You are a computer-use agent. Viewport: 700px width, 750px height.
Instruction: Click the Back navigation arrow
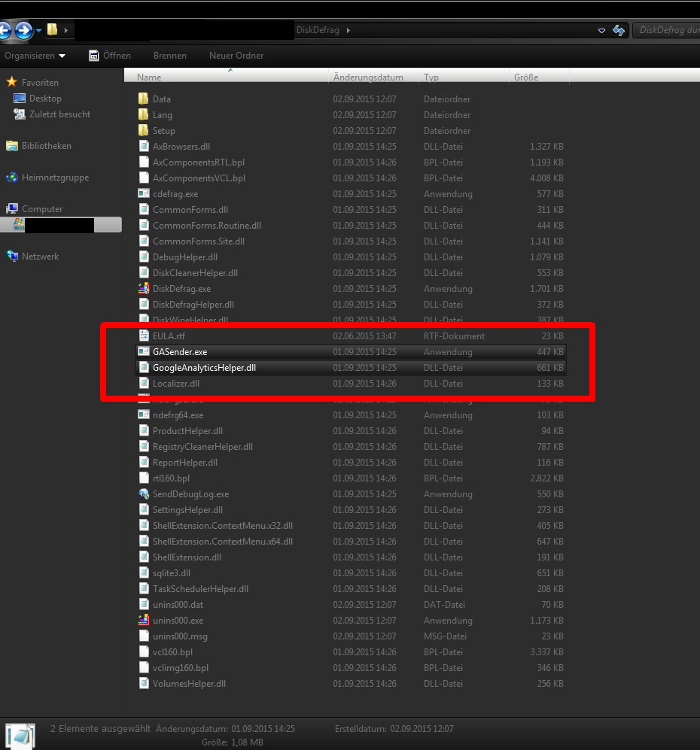(4, 31)
